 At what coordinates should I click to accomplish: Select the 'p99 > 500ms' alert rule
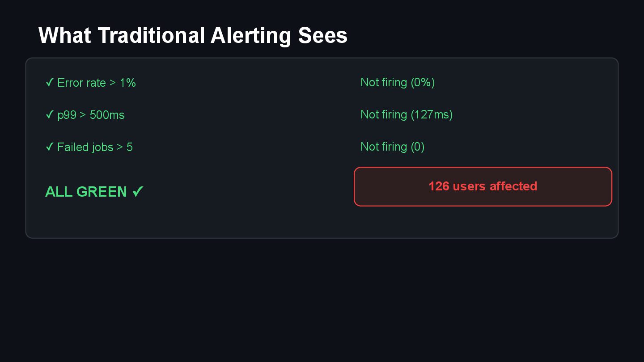[91, 115]
